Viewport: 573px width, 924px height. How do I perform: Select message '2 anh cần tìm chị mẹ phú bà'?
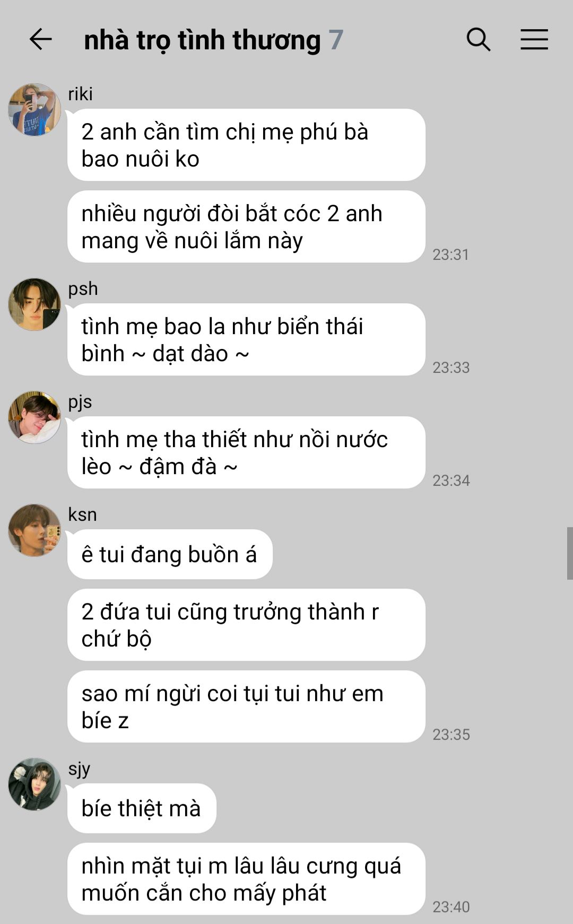pos(246,145)
